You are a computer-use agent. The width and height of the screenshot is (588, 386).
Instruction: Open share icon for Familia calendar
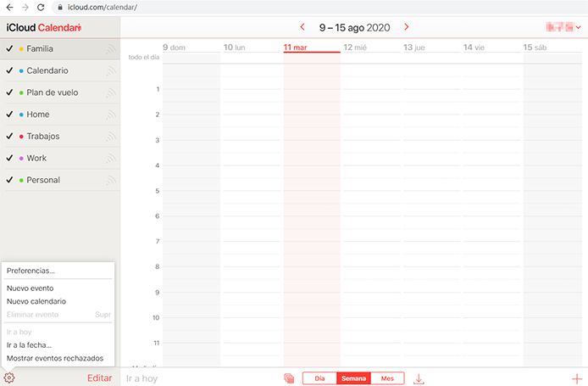[x=110, y=49]
